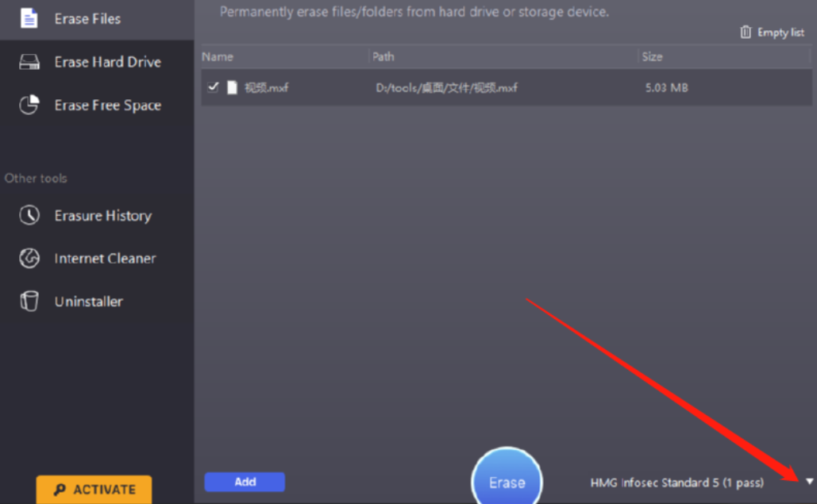Click the blue Add button
This screenshot has height=504, width=817.
(245, 482)
